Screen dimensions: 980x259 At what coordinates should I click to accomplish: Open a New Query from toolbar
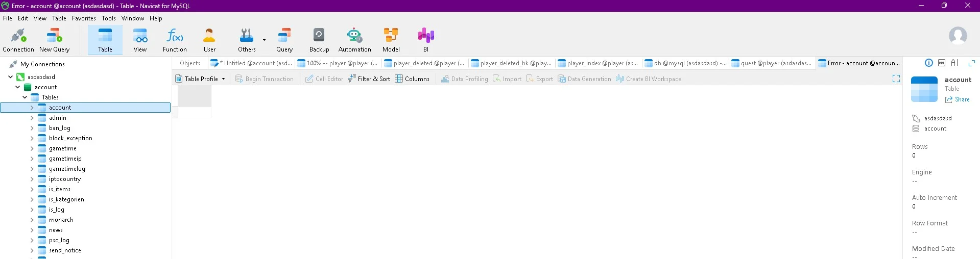pos(54,40)
